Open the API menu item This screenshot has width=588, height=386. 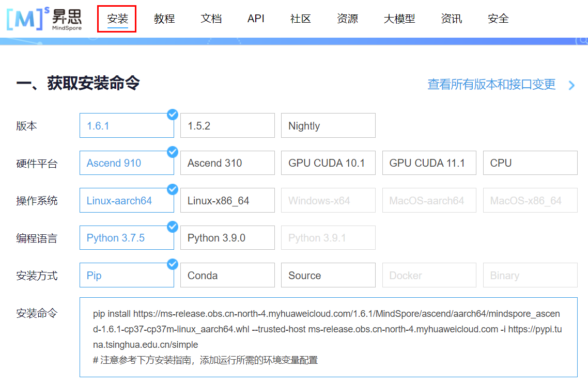pos(256,19)
